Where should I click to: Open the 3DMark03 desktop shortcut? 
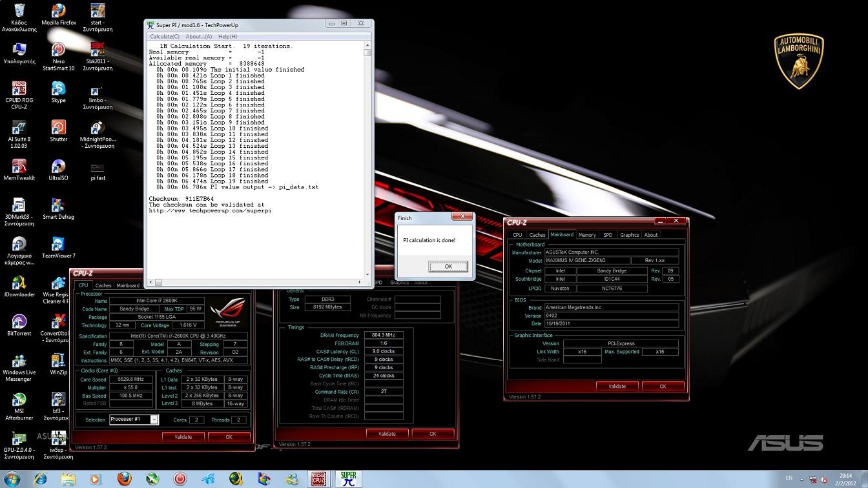click(x=19, y=212)
